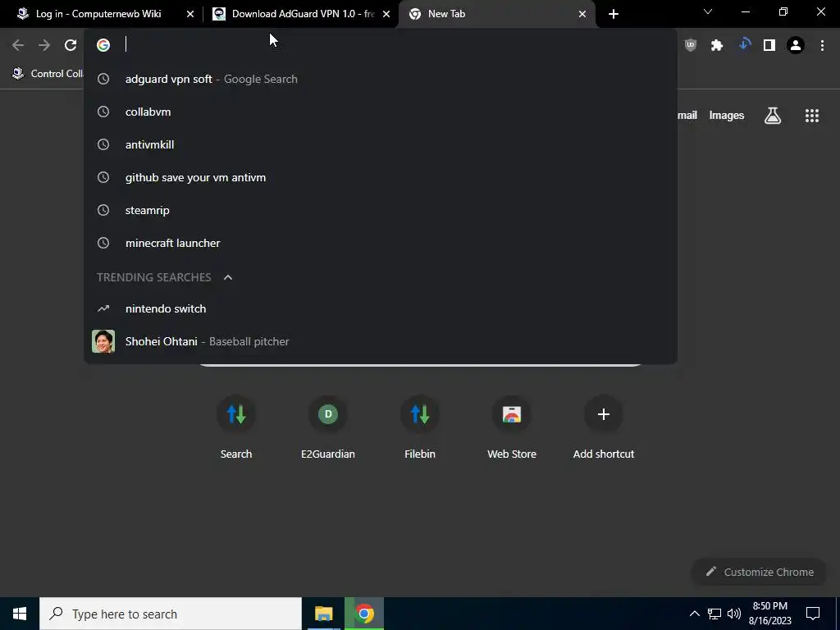Open the profile avatar menu
The image size is (840, 630).
point(796,45)
